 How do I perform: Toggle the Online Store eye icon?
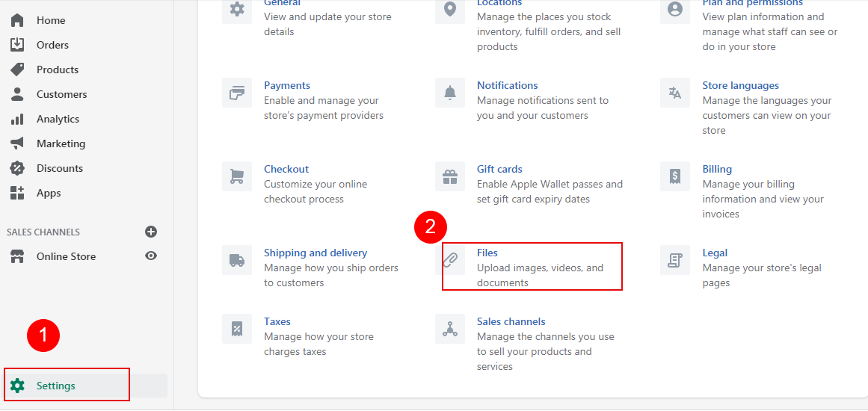point(151,256)
